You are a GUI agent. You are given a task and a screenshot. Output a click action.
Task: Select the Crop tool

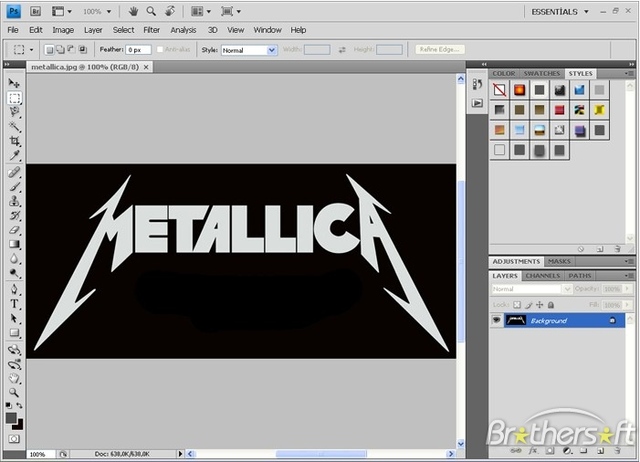[14, 141]
